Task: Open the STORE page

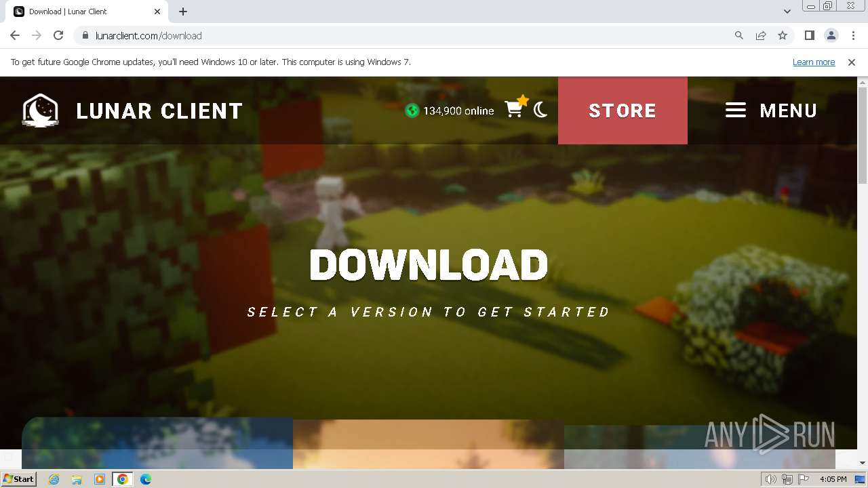Action: [x=623, y=110]
